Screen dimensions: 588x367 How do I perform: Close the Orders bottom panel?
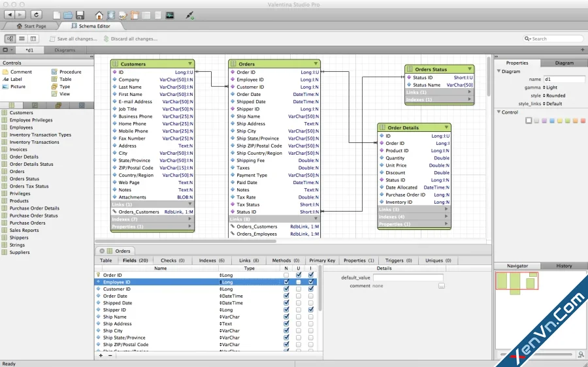102,251
